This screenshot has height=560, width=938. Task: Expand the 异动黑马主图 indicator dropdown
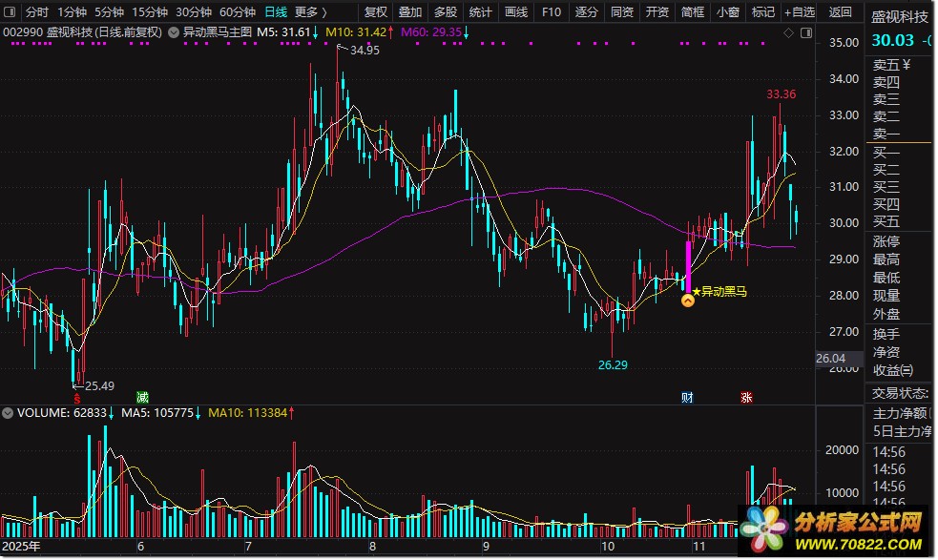(173, 32)
